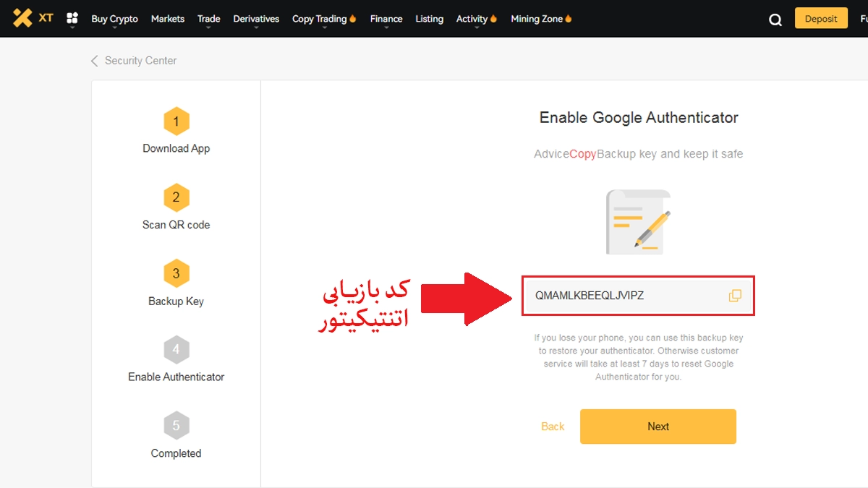
Task: Click the Download App step label
Action: click(176, 148)
